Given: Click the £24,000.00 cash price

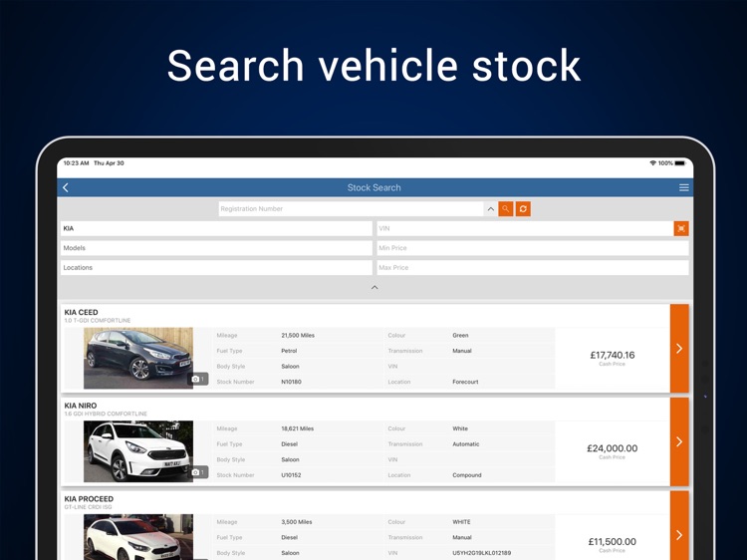Looking at the screenshot, I should (x=613, y=448).
